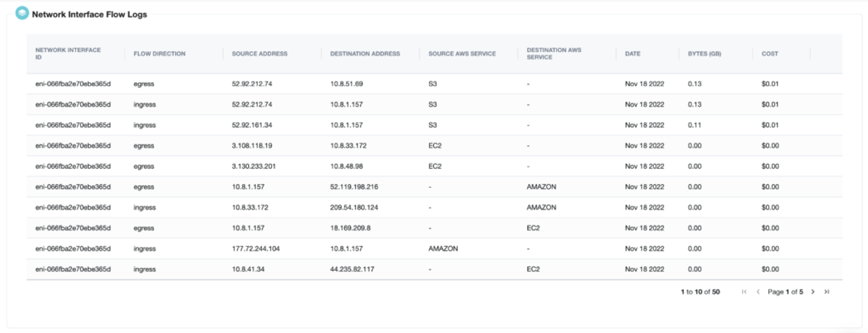Select row with destination 52.119.198.216
Viewport: 868px width, 333px height.
(x=434, y=186)
